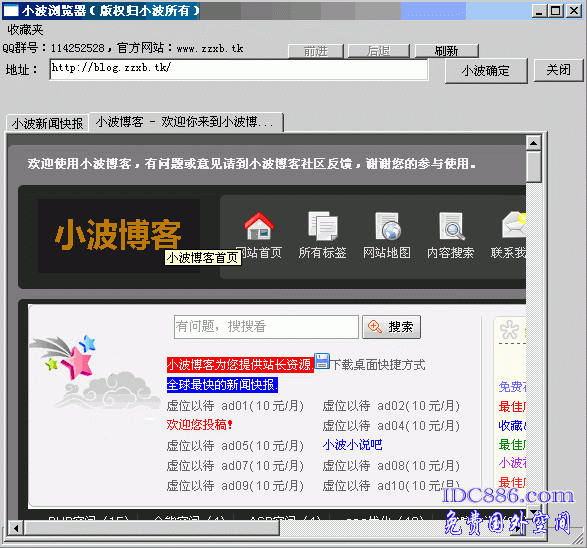Click the envelope contact icon
587x548 pixels.
[514, 225]
